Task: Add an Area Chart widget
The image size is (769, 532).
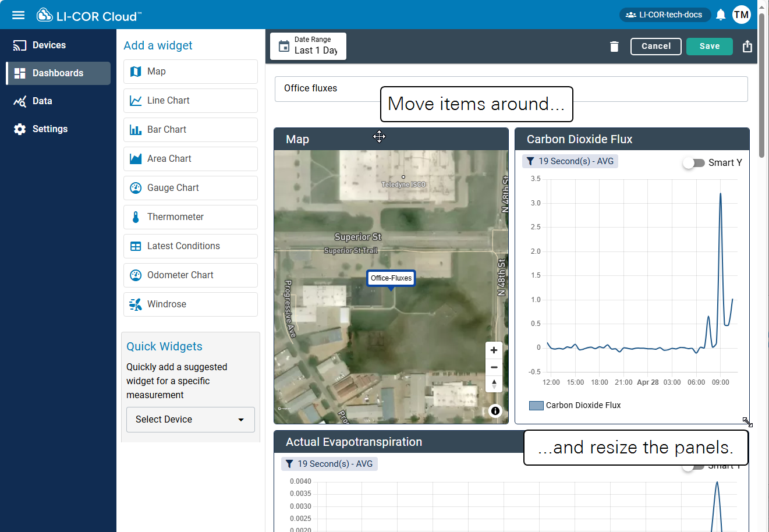Action: (x=190, y=159)
